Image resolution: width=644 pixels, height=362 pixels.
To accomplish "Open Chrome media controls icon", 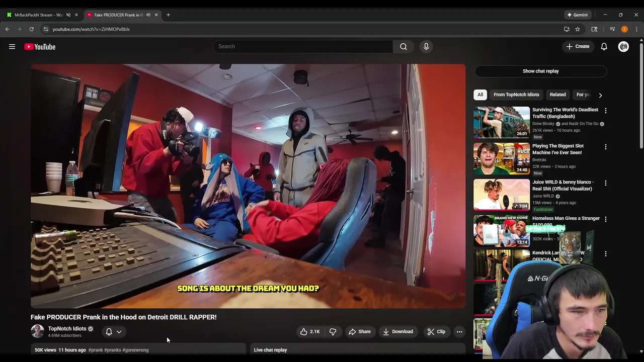I will (x=612, y=29).
